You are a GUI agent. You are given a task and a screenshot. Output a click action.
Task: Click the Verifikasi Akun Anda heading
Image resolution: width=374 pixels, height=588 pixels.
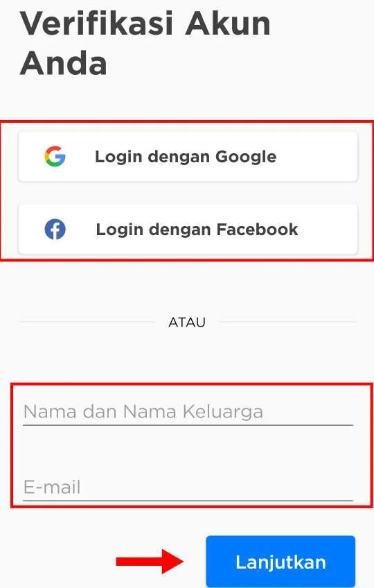(145, 43)
